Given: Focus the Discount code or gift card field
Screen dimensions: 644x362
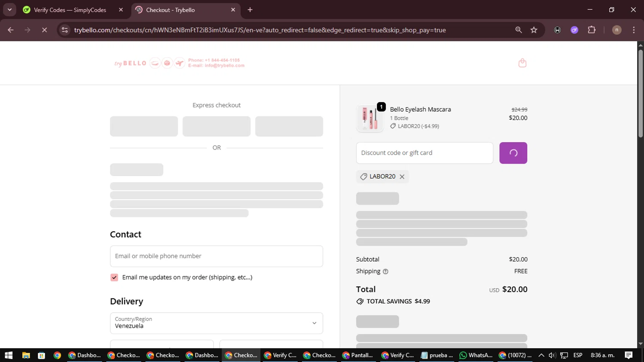Looking at the screenshot, I should 425,153.
